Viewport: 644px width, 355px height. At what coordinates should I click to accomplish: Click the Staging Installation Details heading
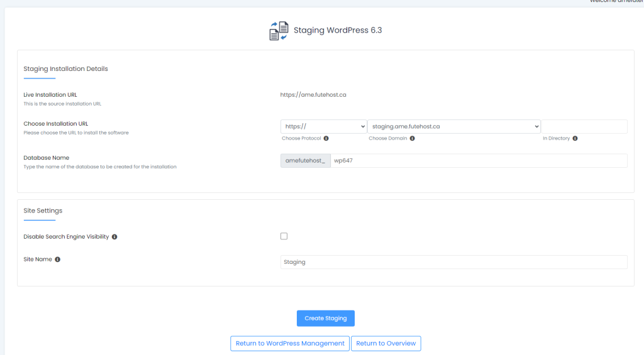point(65,68)
